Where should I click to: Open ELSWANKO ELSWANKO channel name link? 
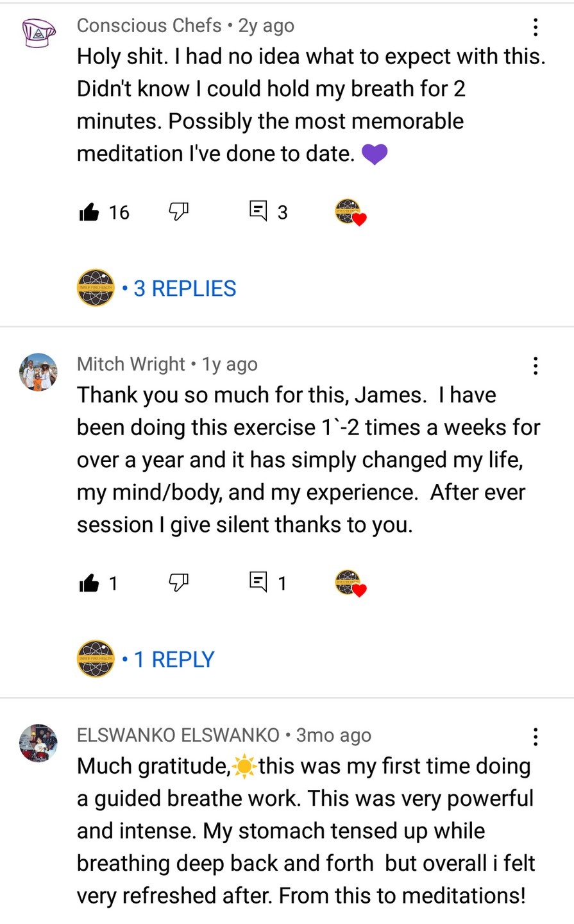tap(178, 735)
